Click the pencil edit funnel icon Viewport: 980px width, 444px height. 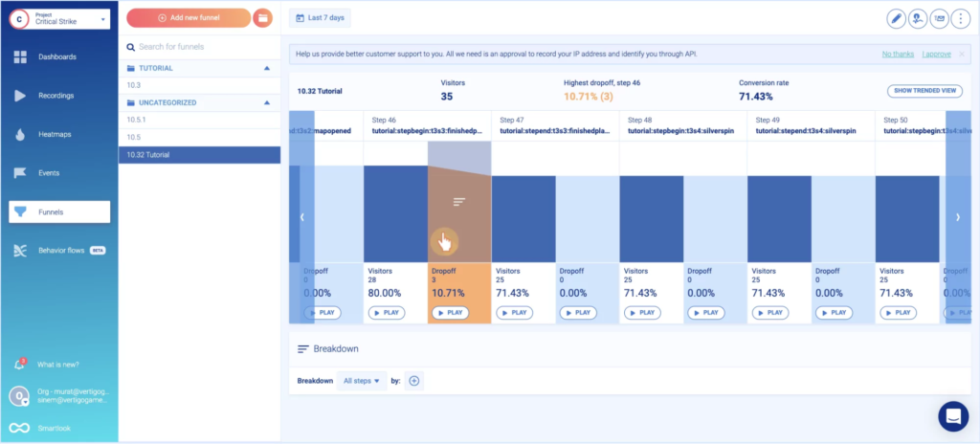pos(896,19)
